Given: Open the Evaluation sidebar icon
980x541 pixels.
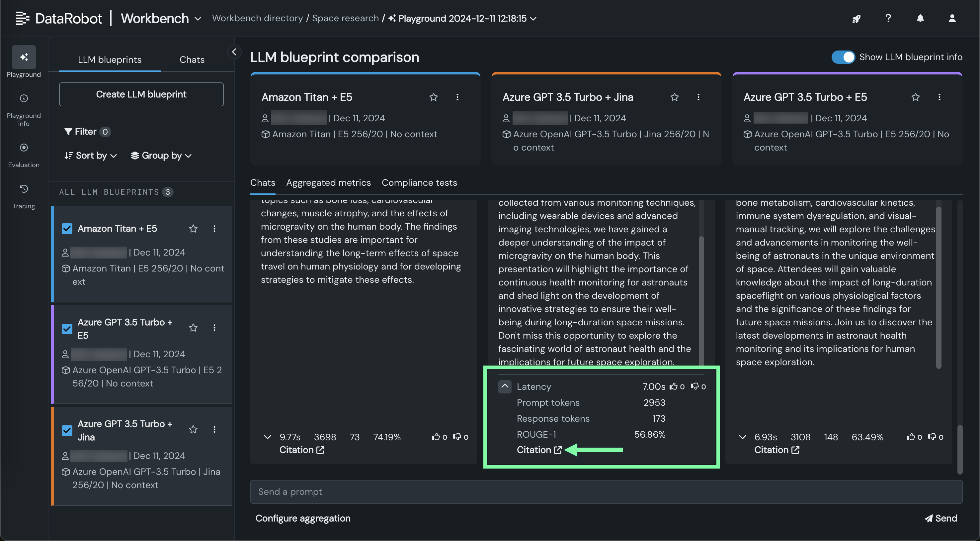Looking at the screenshot, I should [x=24, y=148].
